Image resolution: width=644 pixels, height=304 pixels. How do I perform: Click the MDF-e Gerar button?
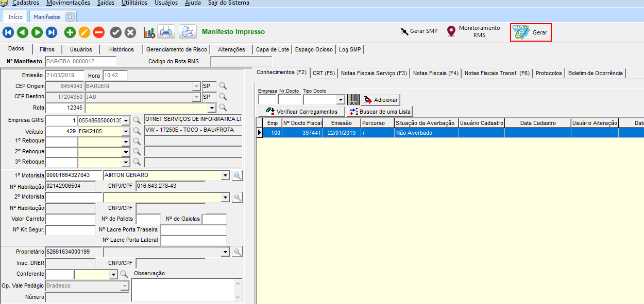coord(531,32)
